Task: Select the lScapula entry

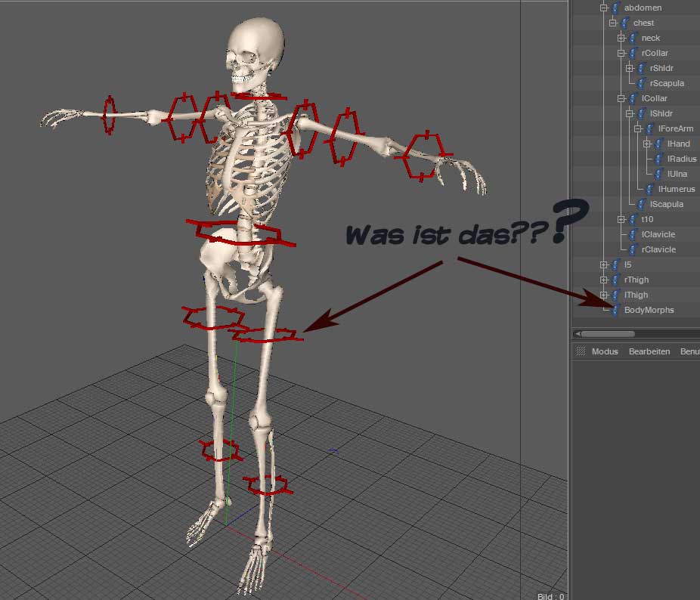Action: (x=667, y=205)
